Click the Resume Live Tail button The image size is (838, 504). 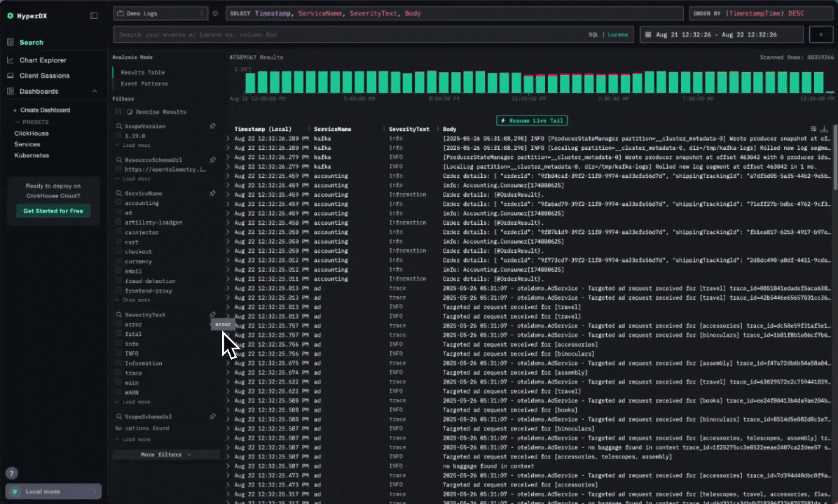(532, 121)
